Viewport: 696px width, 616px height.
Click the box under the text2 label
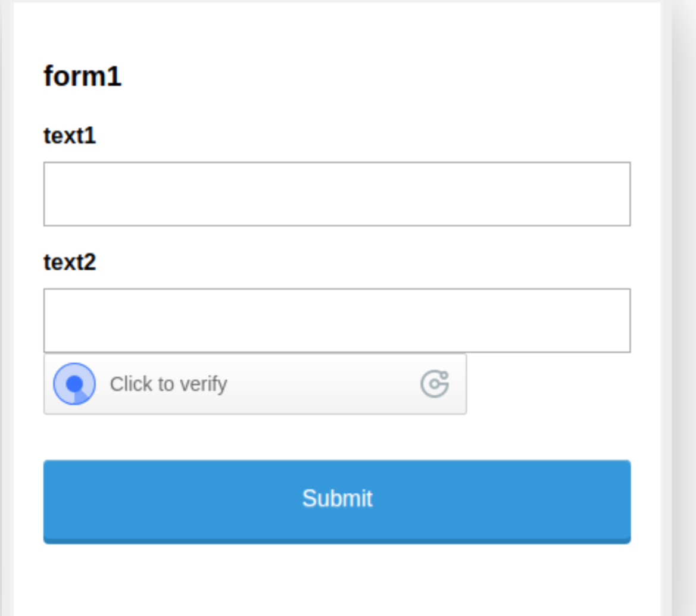pyautogui.click(x=337, y=320)
